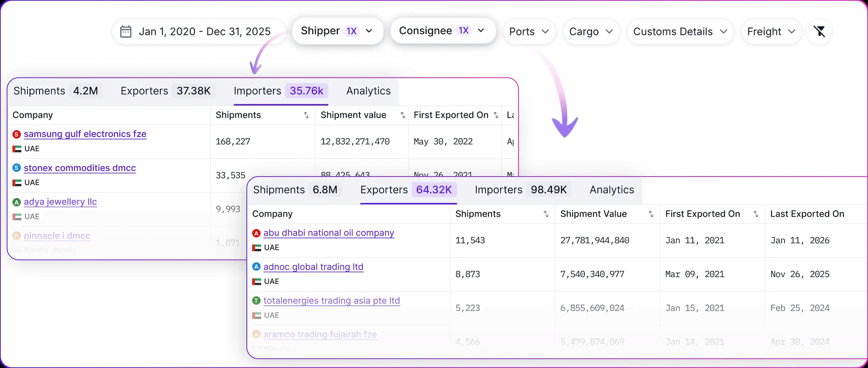Viewport: 868px width, 368px height.
Task: Click the calendar icon in date range
Action: 126,32
